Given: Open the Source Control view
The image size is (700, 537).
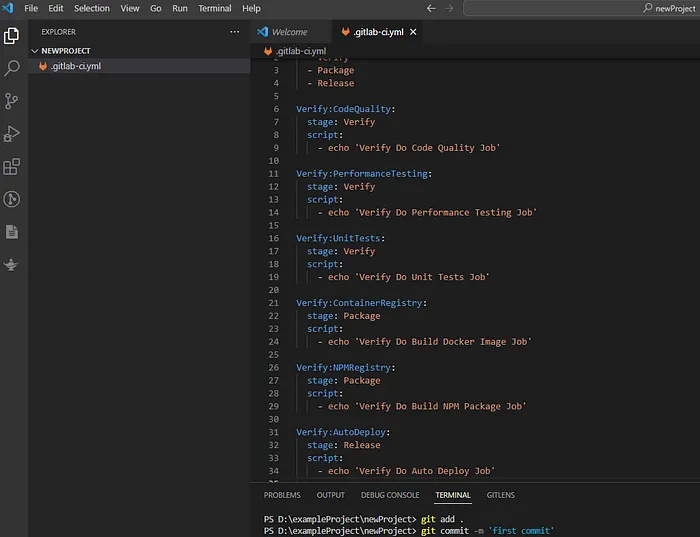Looking at the screenshot, I should click(x=12, y=101).
